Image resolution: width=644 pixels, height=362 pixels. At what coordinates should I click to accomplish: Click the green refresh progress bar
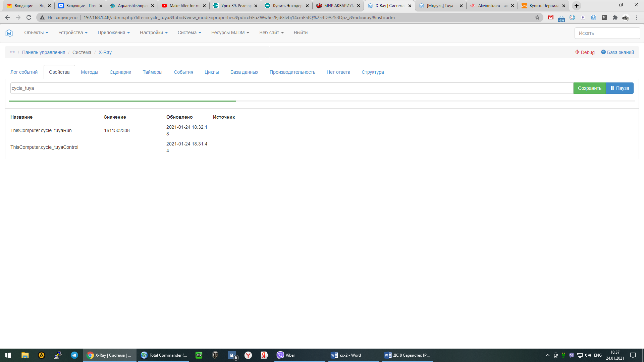click(x=122, y=101)
